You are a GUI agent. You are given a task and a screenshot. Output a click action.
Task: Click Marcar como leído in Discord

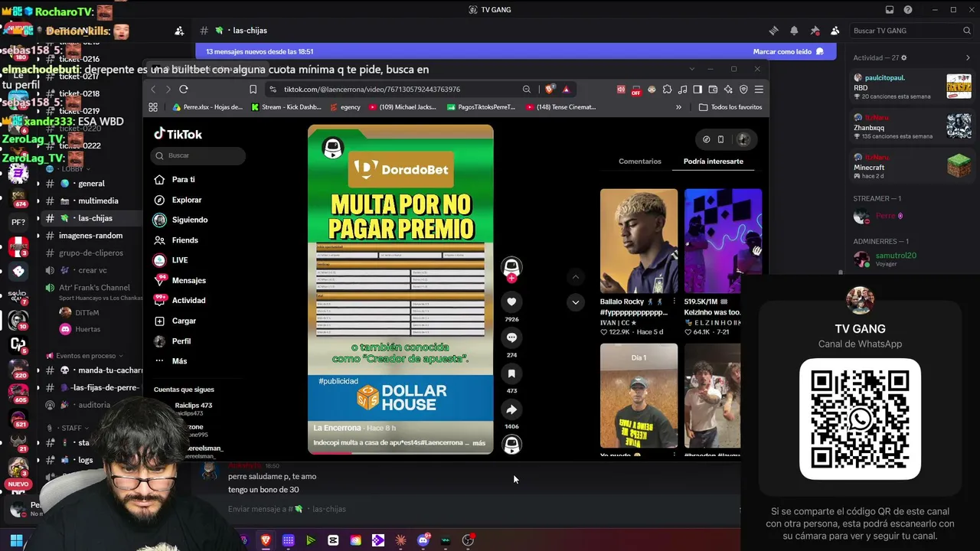(789, 51)
